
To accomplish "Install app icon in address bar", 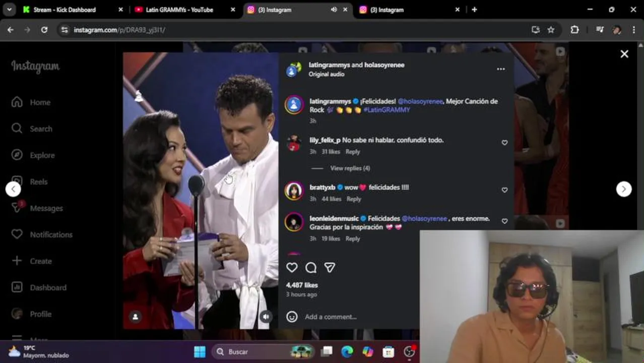I will pyautogui.click(x=536, y=30).
